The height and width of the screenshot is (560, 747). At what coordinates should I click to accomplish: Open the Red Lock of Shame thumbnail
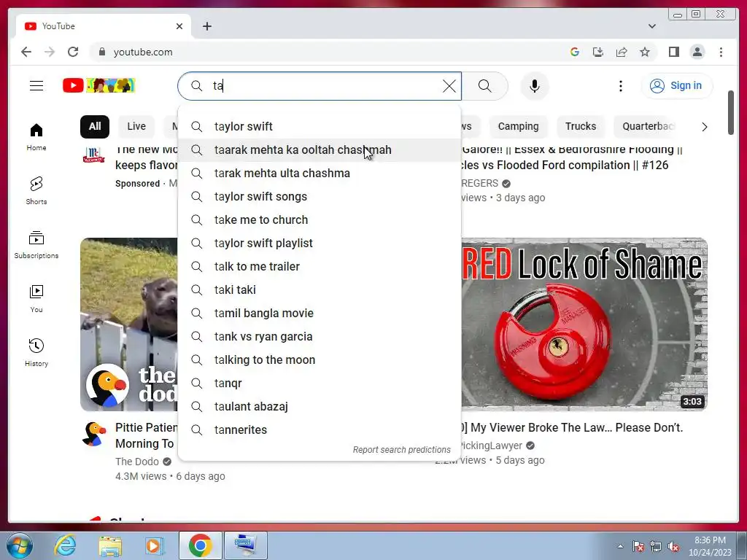pos(584,324)
